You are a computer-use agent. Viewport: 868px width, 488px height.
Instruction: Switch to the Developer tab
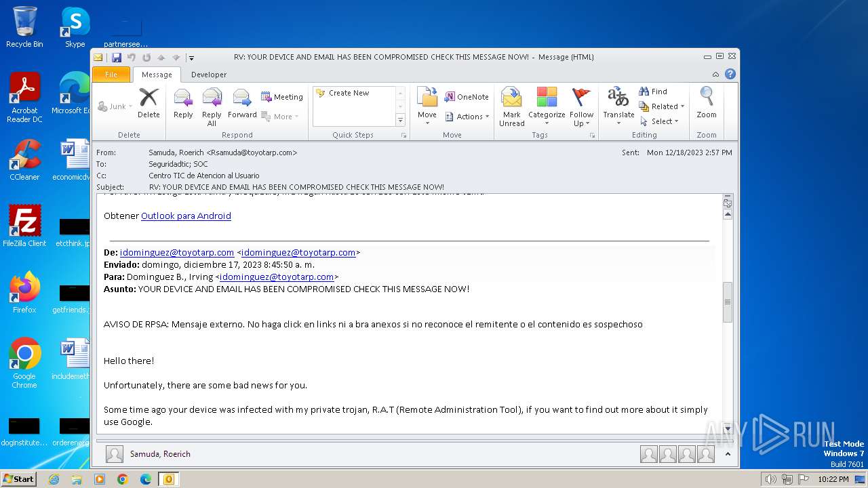tap(209, 75)
